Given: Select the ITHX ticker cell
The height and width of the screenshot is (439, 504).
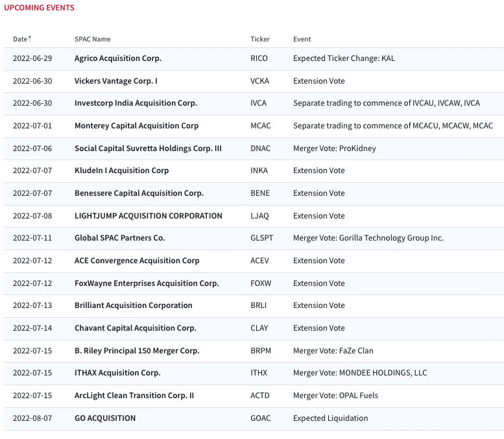Looking at the screenshot, I should pos(259,373).
